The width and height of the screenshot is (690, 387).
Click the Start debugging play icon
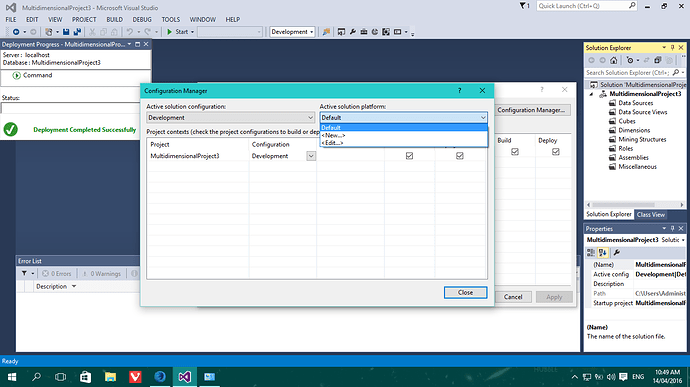tap(169, 32)
